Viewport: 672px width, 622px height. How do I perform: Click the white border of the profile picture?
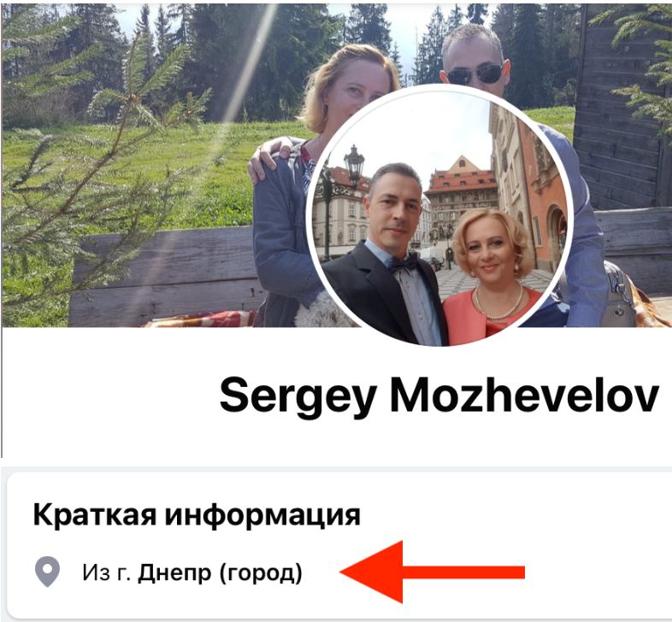click(439, 86)
